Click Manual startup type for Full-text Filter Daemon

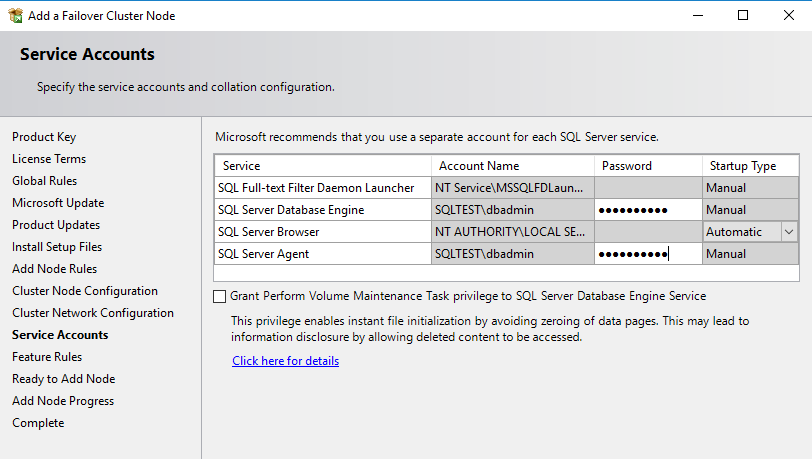coord(750,188)
